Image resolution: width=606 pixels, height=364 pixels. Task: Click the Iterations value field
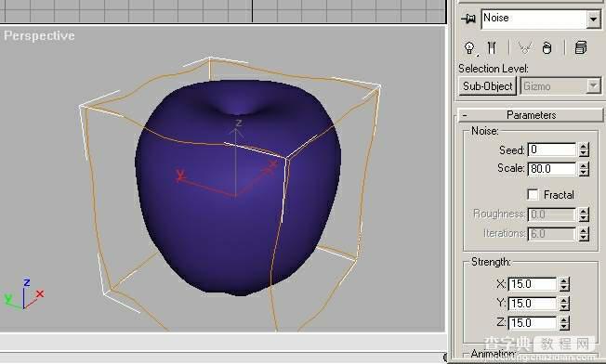552,233
